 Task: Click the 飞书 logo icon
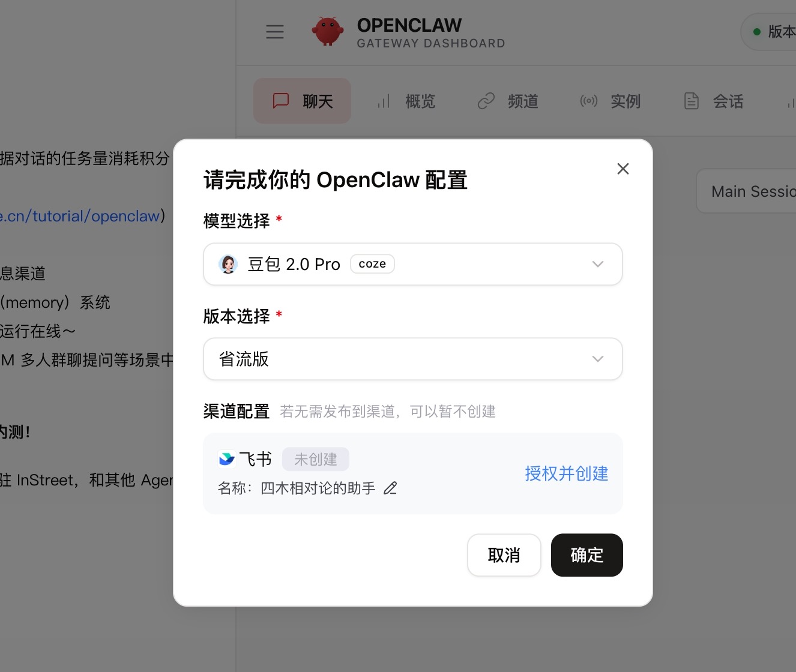(x=226, y=459)
